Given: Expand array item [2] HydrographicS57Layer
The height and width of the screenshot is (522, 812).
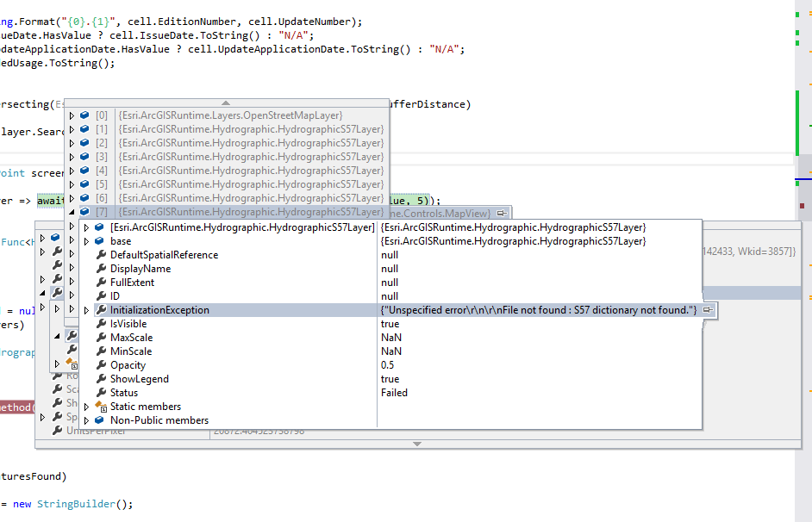Looking at the screenshot, I should (72, 143).
